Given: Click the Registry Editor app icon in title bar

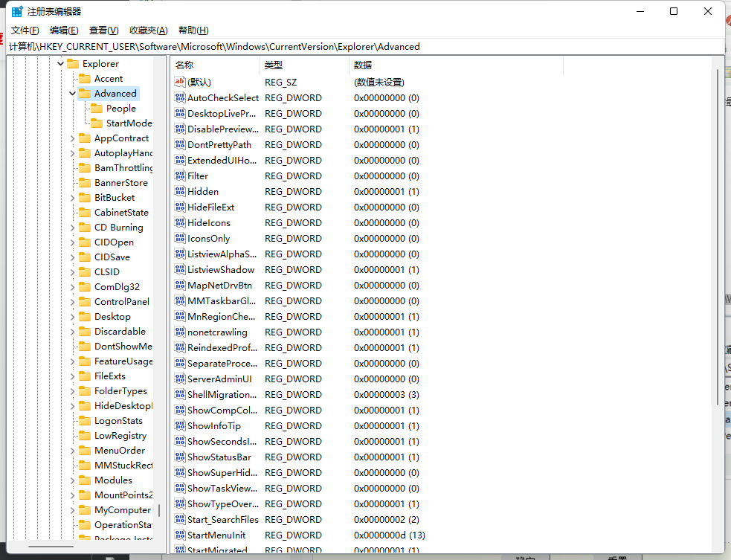Looking at the screenshot, I should (16, 11).
